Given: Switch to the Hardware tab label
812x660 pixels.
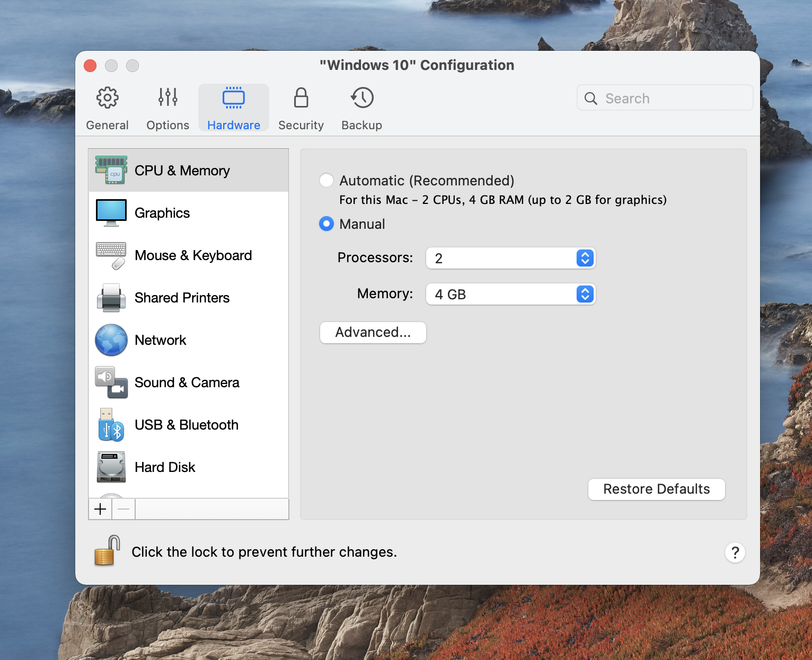Looking at the screenshot, I should click(x=234, y=125).
